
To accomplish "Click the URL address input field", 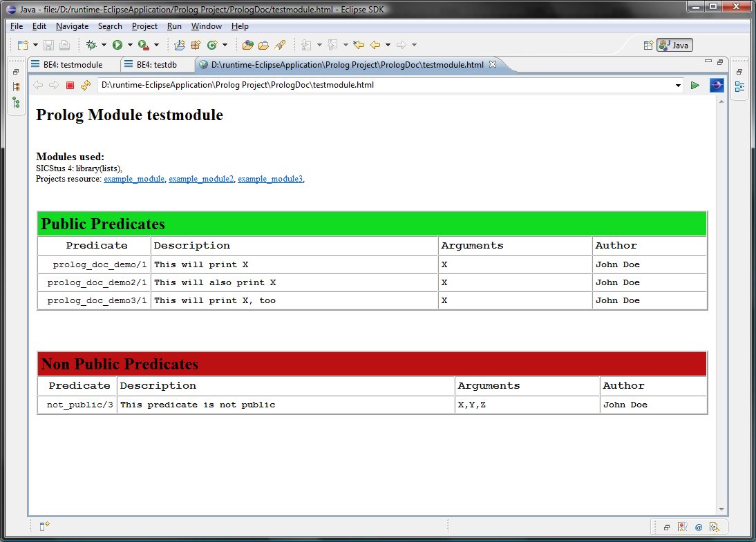I will point(386,86).
